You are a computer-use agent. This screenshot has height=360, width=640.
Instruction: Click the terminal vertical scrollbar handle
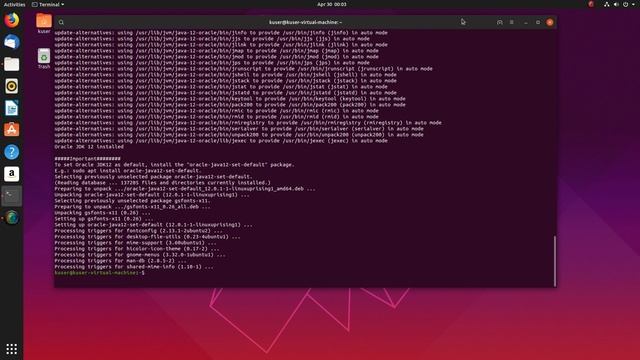point(555,261)
